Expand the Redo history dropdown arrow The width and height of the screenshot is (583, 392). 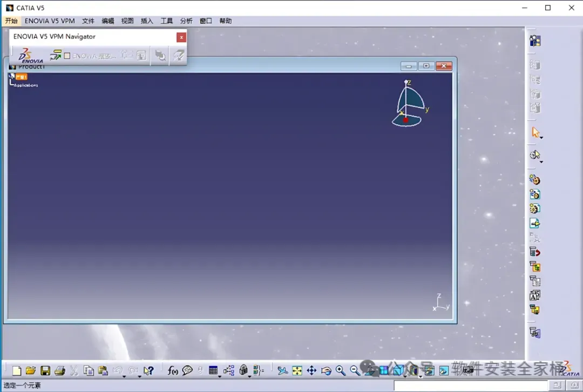tap(139, 376)
